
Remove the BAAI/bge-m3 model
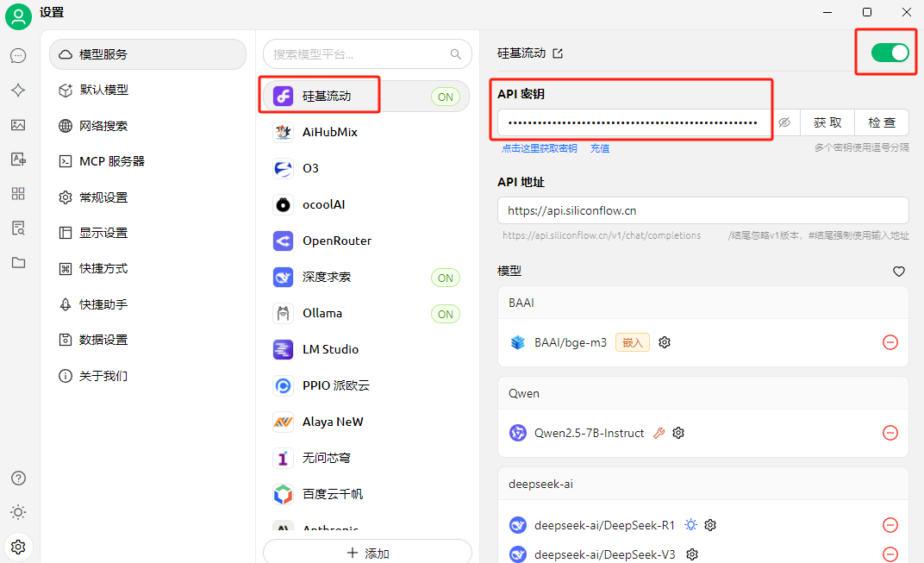(x=890, y=342)
